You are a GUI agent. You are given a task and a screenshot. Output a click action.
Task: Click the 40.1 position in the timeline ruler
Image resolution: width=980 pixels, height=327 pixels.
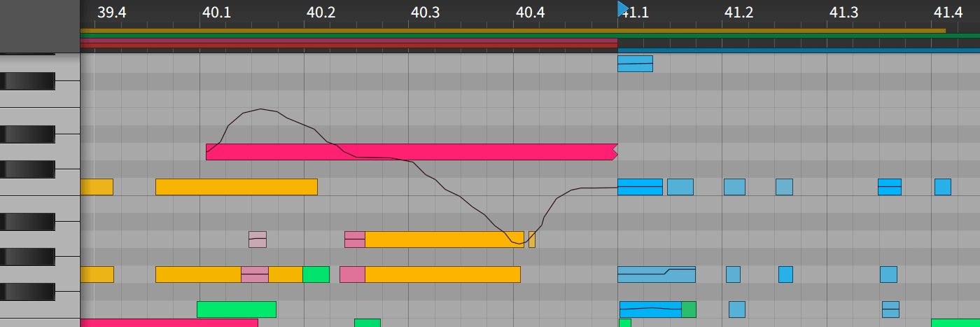216,12
